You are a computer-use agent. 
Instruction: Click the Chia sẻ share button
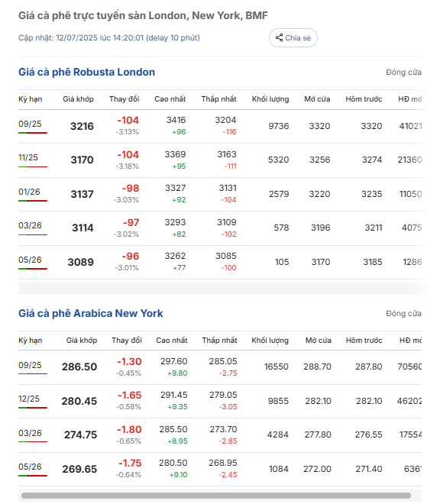293,38
